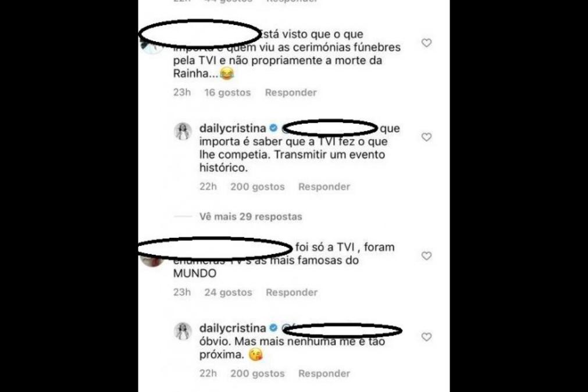Open dailycristina avatar on evento histórico reply

pos(183,131)
